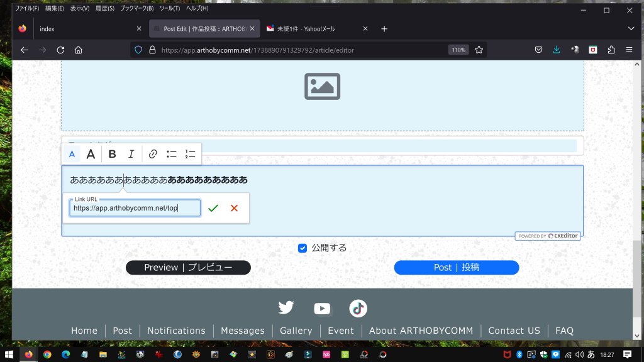
Task: Open 編集(E) menu
Action: coord(55,8)
